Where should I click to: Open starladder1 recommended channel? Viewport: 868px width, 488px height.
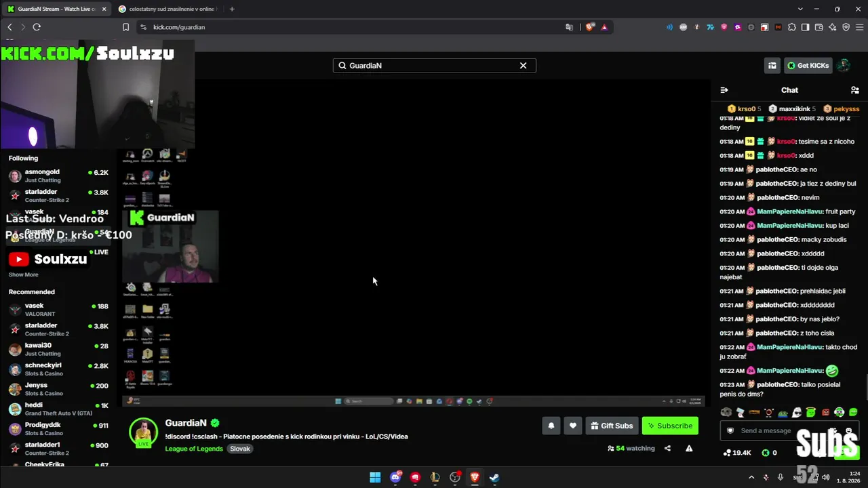point(58,449)
